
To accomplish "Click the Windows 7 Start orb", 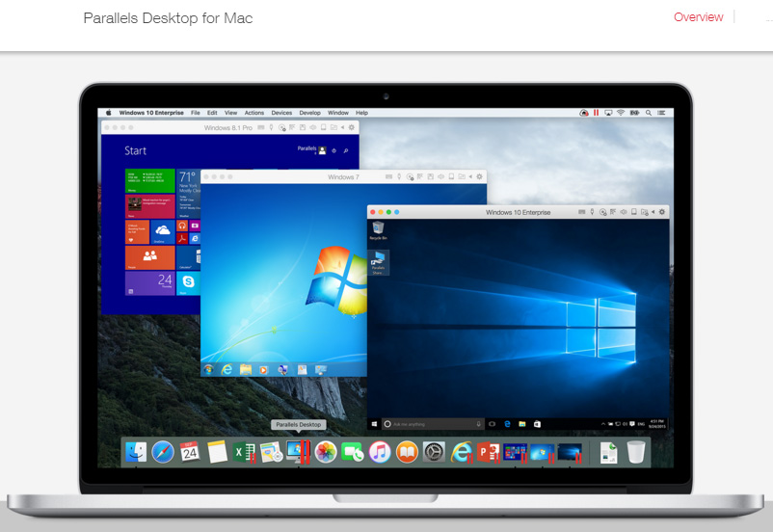I will [x=208, y=369].
